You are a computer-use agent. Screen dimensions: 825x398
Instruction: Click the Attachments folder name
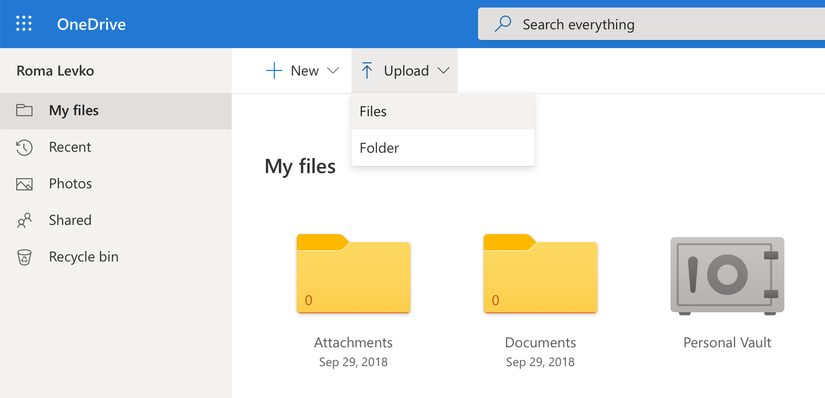354,343
